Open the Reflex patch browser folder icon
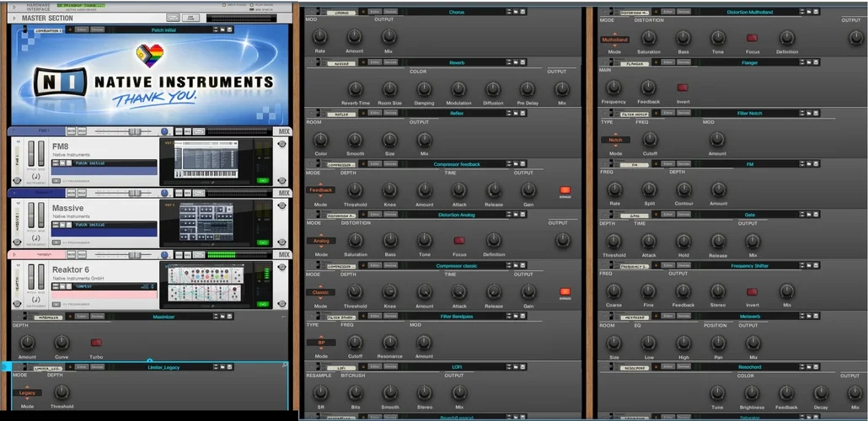 pos(516,114)
